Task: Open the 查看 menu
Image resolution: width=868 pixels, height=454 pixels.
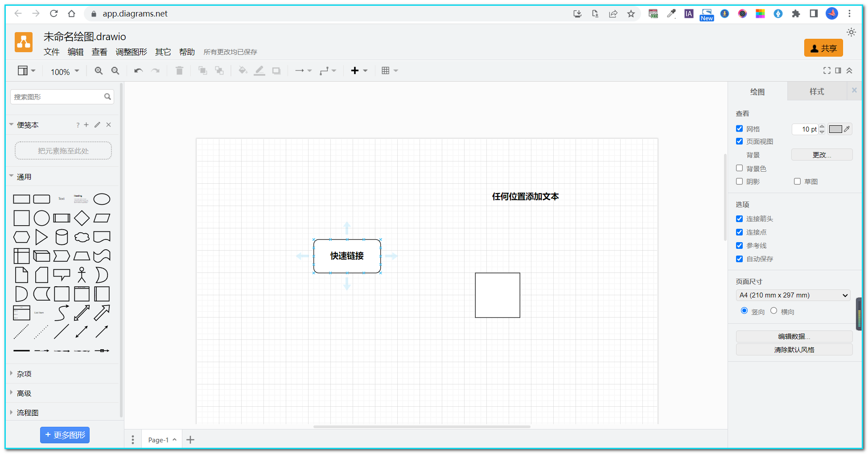Action: 99,52
